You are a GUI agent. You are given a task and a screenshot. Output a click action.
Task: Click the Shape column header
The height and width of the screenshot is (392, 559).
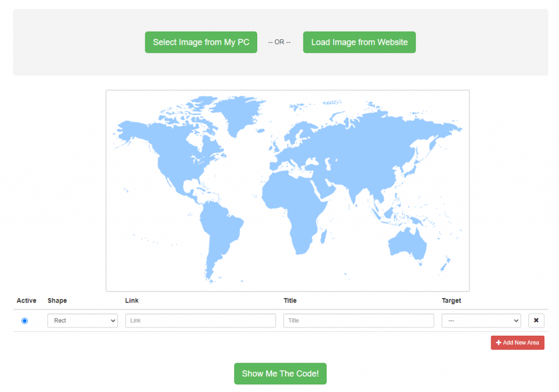coord(57,301)
